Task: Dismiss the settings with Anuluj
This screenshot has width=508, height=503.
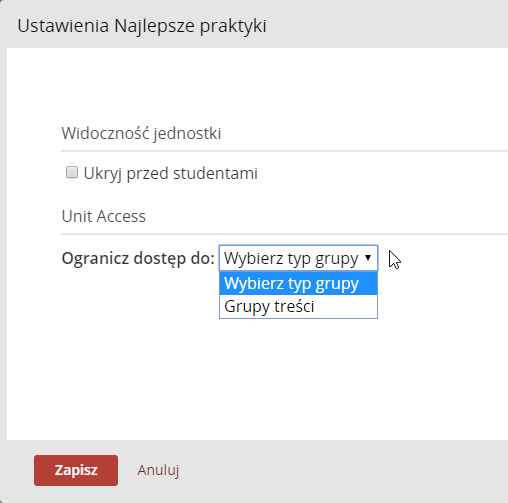Action: [x=158, y=470]
